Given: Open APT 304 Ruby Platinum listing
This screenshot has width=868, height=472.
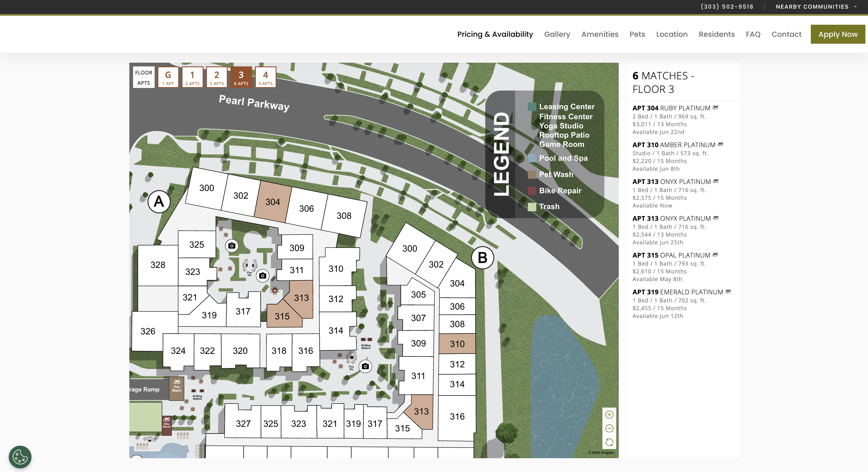Looking at the screenshot, I should [671, 108].
